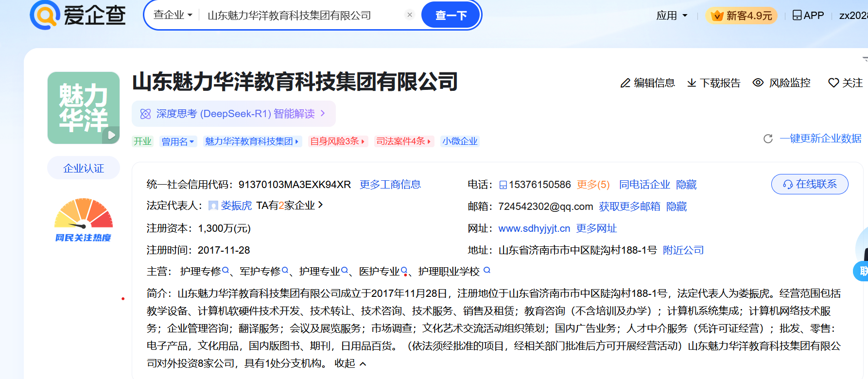This screenshot has height=379, width=868.
Task: Open 同电话企业 link
Action: point(644,185)
